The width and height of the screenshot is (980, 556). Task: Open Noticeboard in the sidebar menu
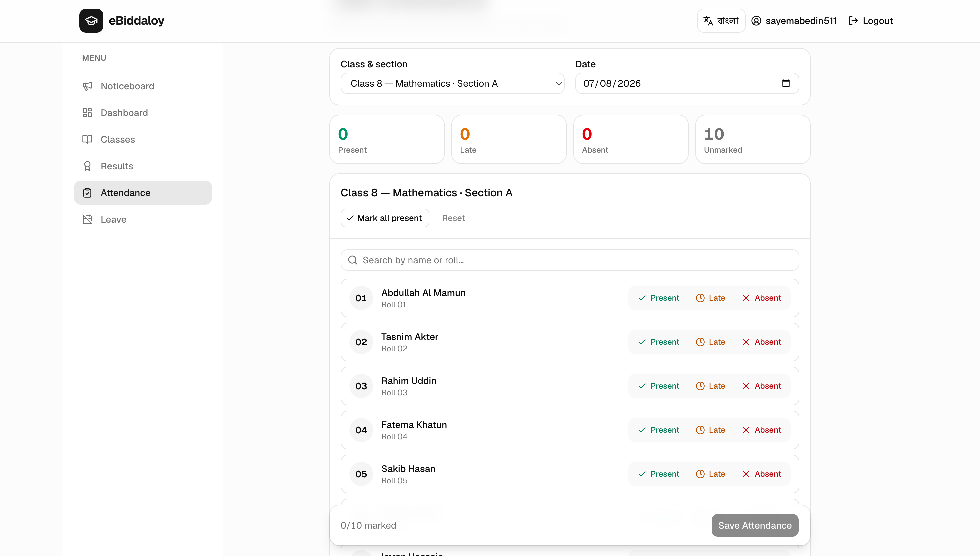143,86
